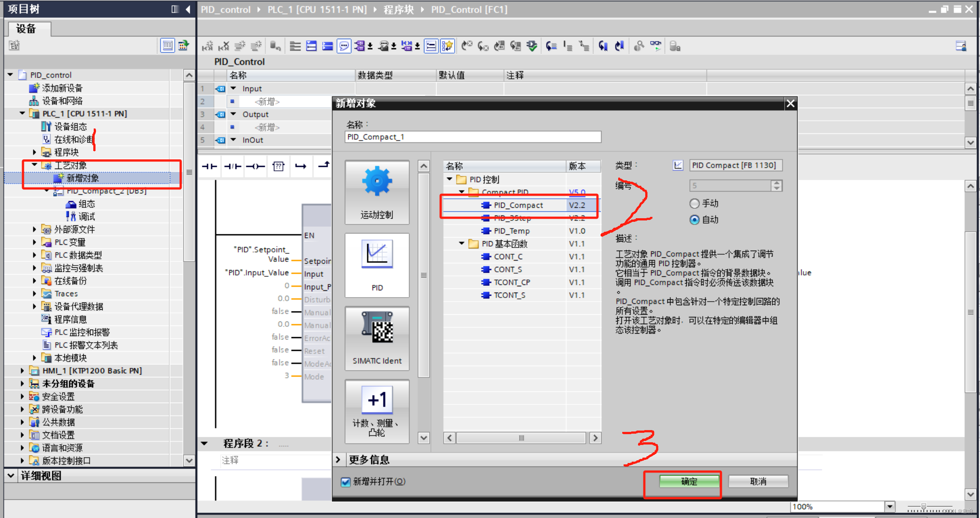Select the 自动 automatic numbering radio button
This screenshot has width=980, height=518.
[694, 220]
